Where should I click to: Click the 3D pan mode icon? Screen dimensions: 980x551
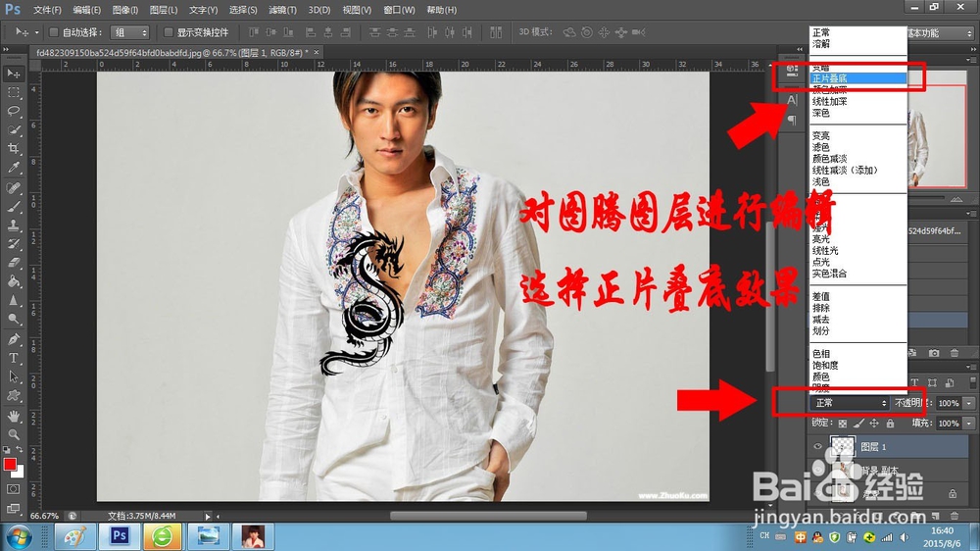[604, 32]
